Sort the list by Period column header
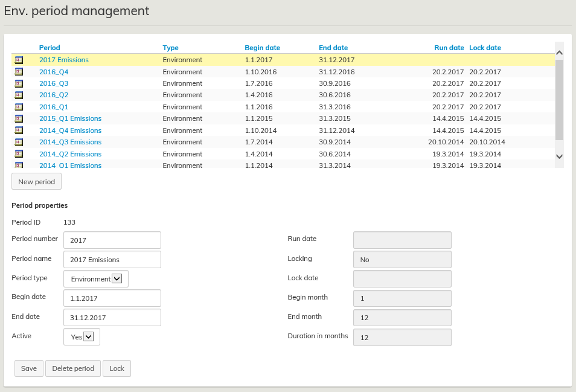This screenshot has height=392, width=576. tap(50, 48)
